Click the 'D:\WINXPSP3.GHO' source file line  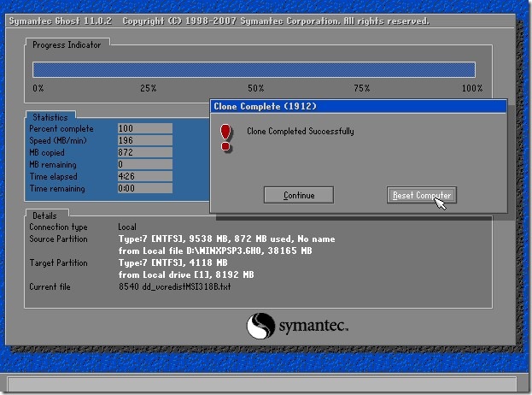(215, 251)
